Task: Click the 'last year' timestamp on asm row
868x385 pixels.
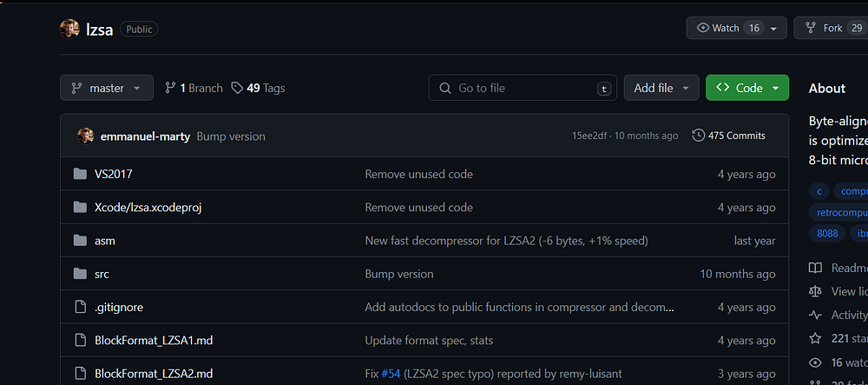Action: pos(754,241)
